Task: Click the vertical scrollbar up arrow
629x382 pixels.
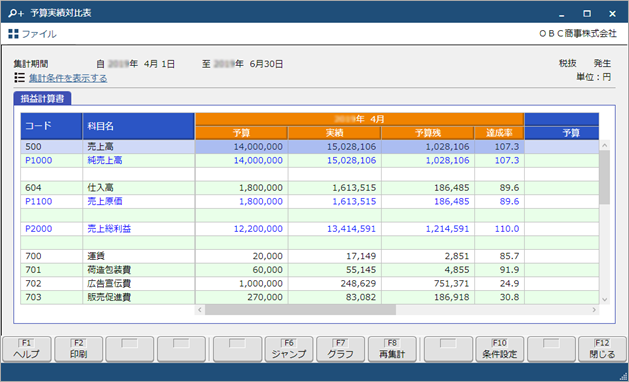Action: click(605, 145)
